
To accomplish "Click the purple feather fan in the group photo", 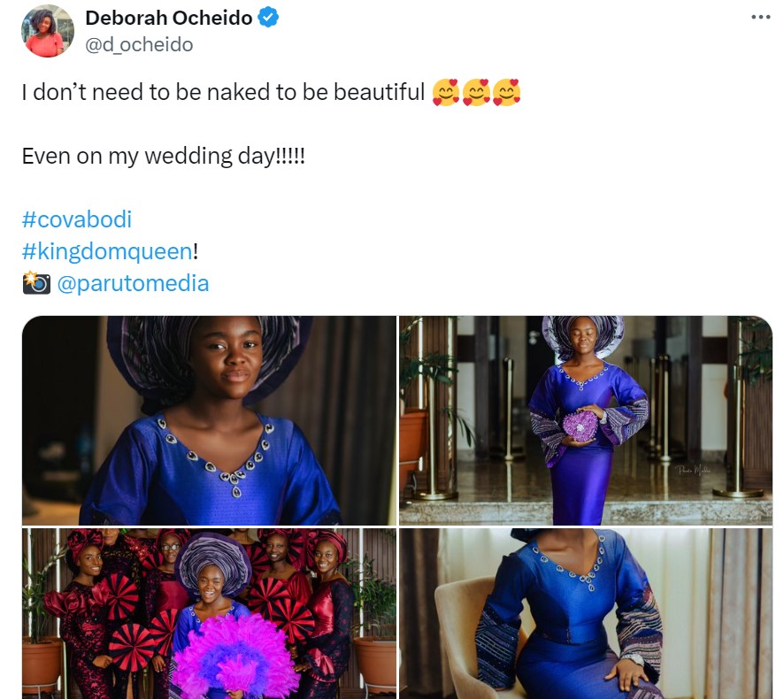I will click(x=234, y=657).
